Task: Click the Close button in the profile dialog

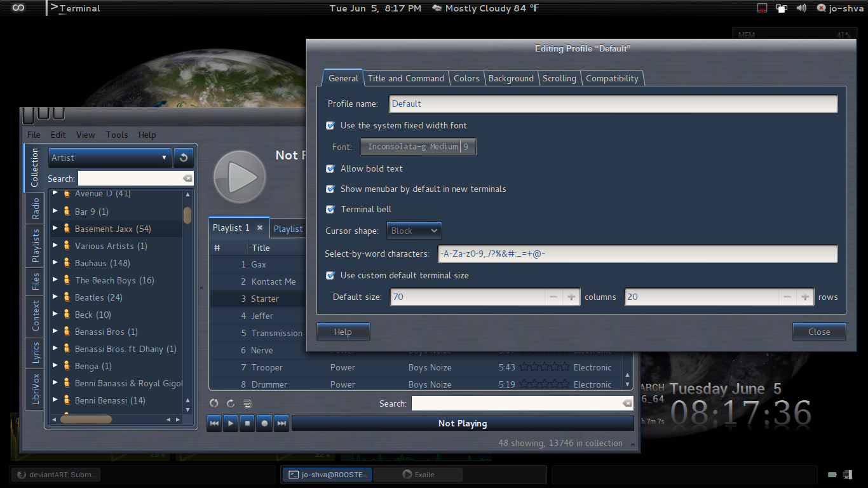Action: point(819,332)
